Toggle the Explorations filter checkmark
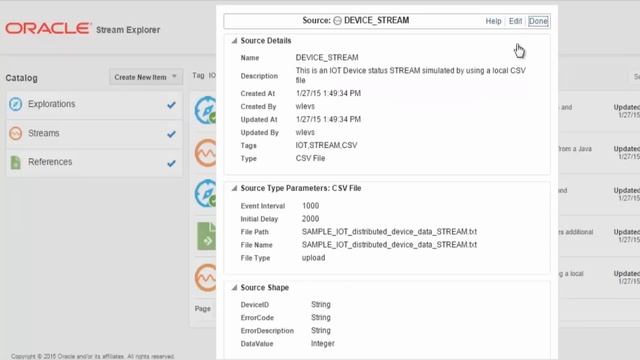 [x=171, y=105]
